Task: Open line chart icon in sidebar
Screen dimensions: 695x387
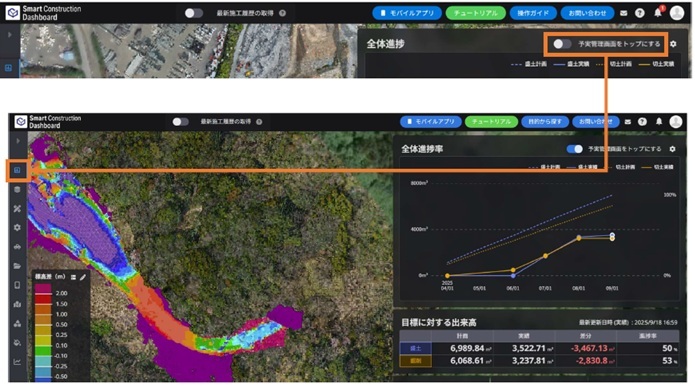Action: coord(17,362)
